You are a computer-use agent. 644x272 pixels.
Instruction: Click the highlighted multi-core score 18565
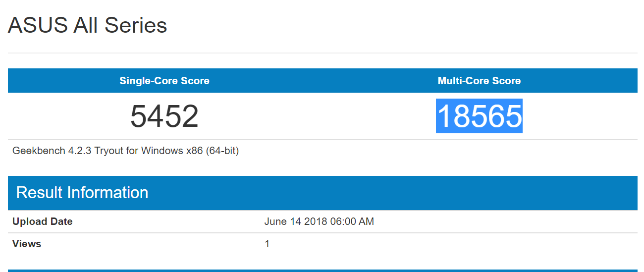tap(479, 116)
